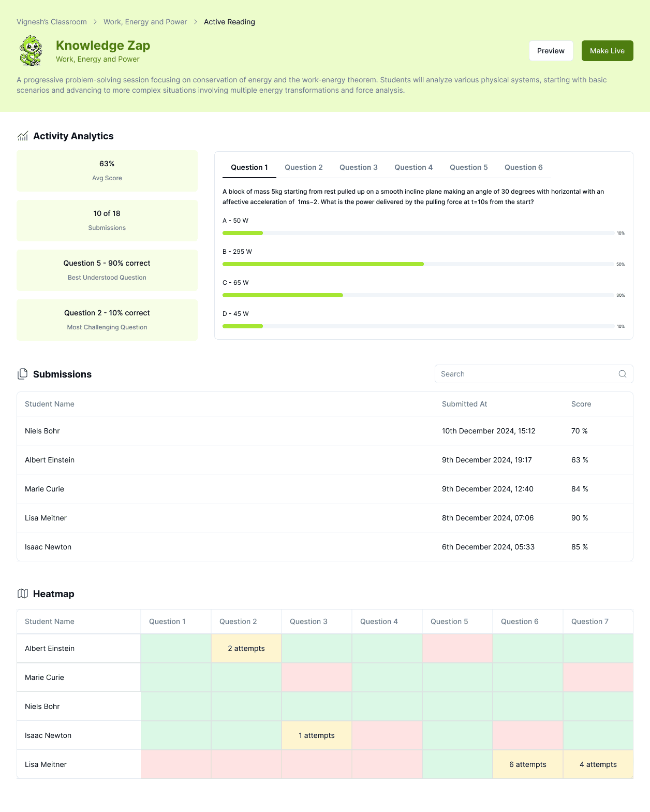Select the Question 1 tab
The height and width of the screenshot is (812, 650).
pyautogui.click(x=249, y=167)
